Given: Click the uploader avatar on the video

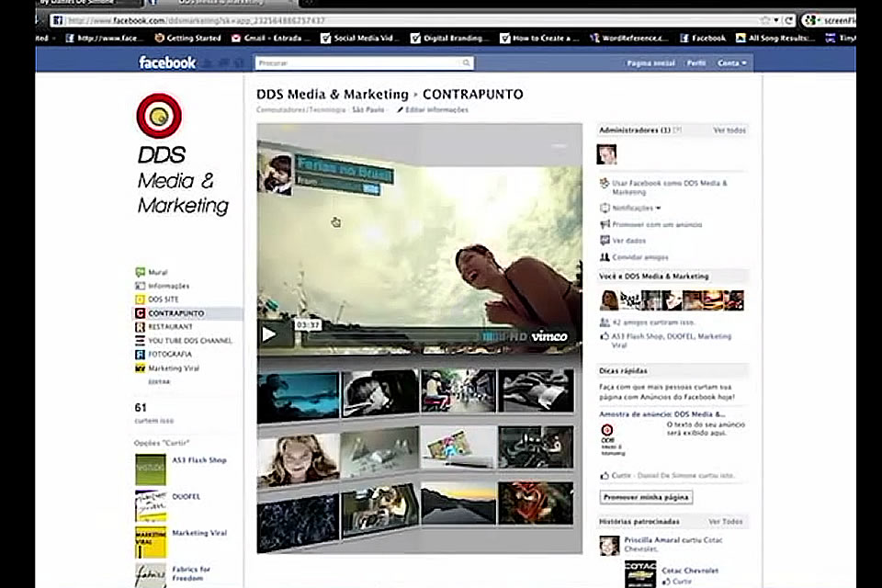Looking at the screenshot, I should (275, 175).
